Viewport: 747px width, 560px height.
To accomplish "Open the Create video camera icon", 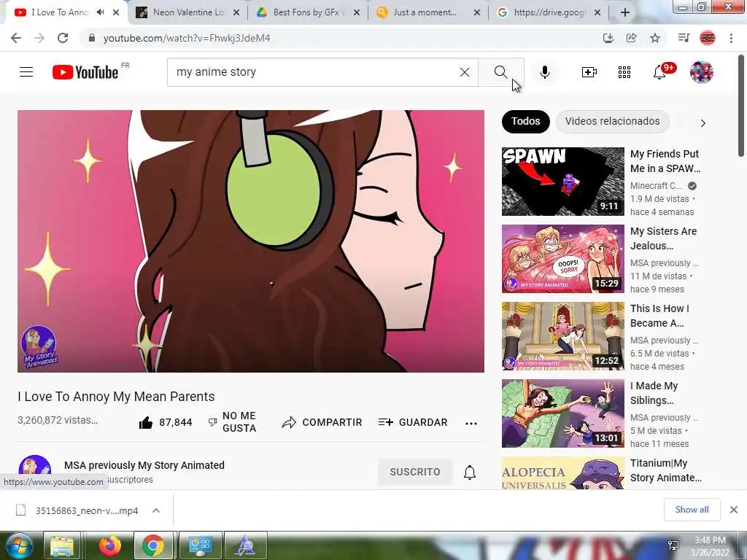I will [589, 72].
